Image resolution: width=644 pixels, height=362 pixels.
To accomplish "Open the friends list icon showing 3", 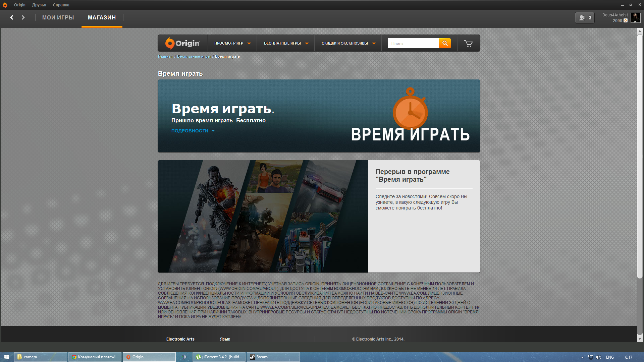I will (x=585, y=18).
